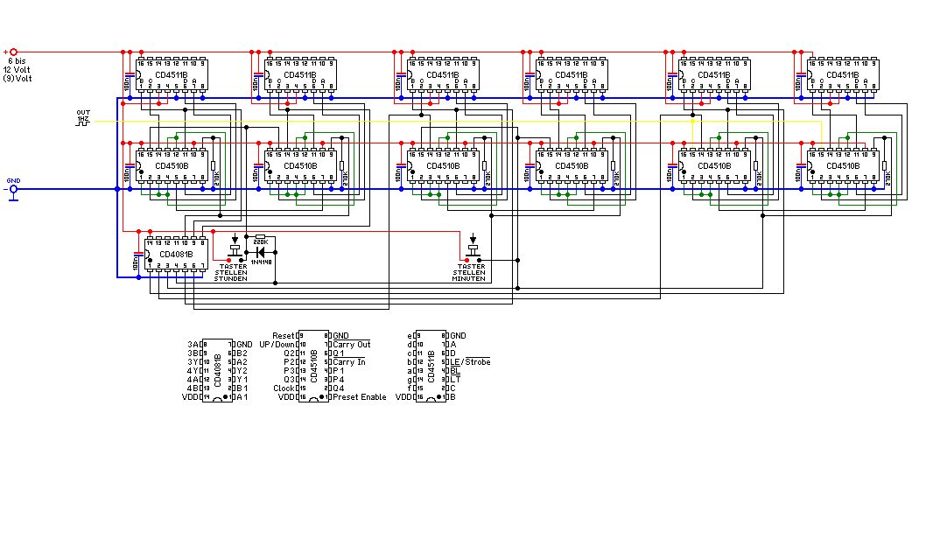Click the Taster Stellen Minuten pushbutton symbol
926x560 pixels.
click(474, 248)
